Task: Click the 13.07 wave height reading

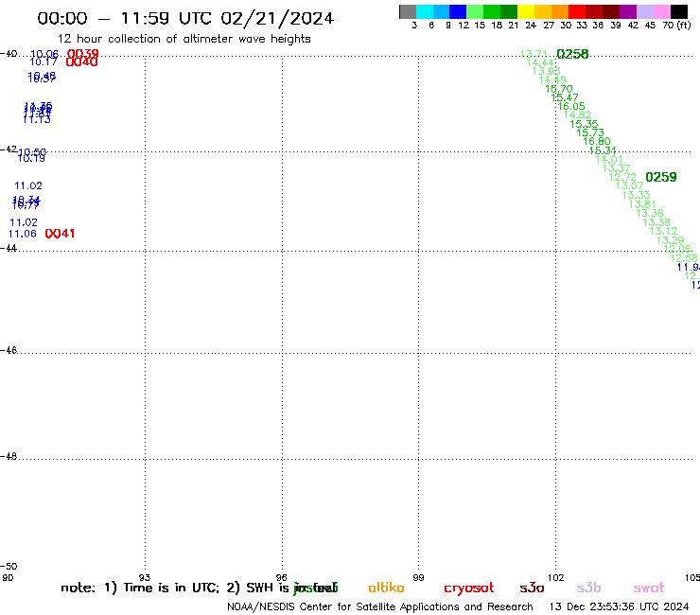Action: 629,185
